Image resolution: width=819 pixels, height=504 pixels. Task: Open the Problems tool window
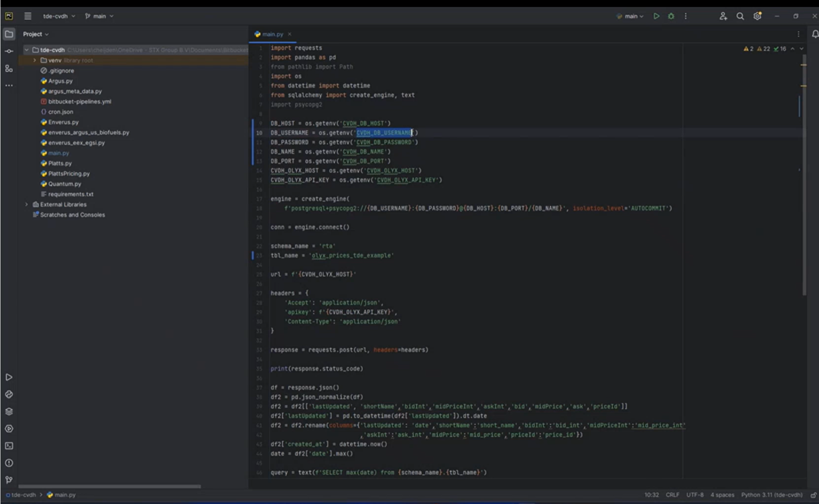pyautogui.click(x=9, y=463)
